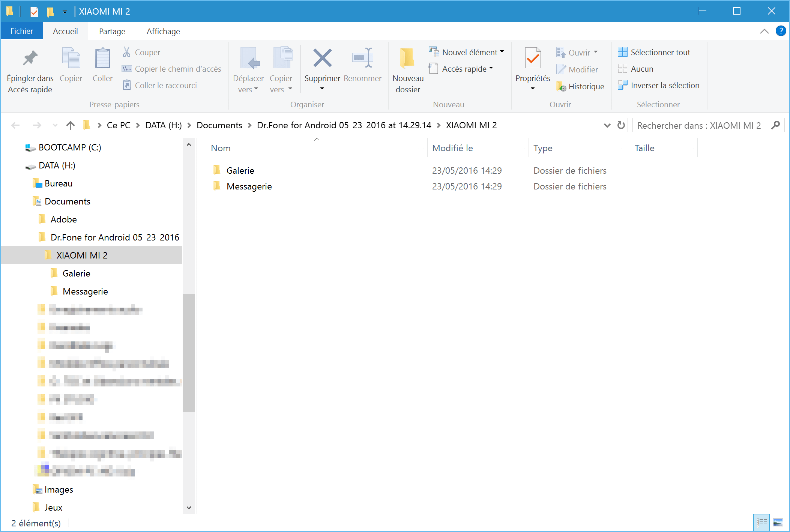This screenshot has width=790, height=532.
Task: Select the Galerie folder in the file list
Action: (240, 171)
